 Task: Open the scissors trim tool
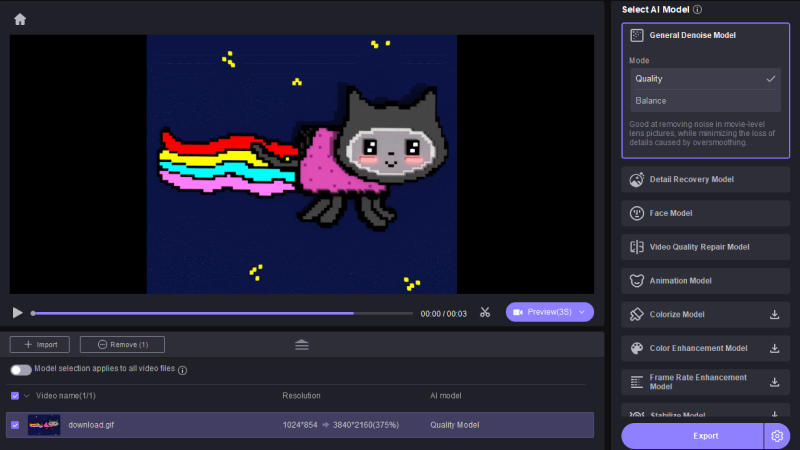tap(485, 312)
